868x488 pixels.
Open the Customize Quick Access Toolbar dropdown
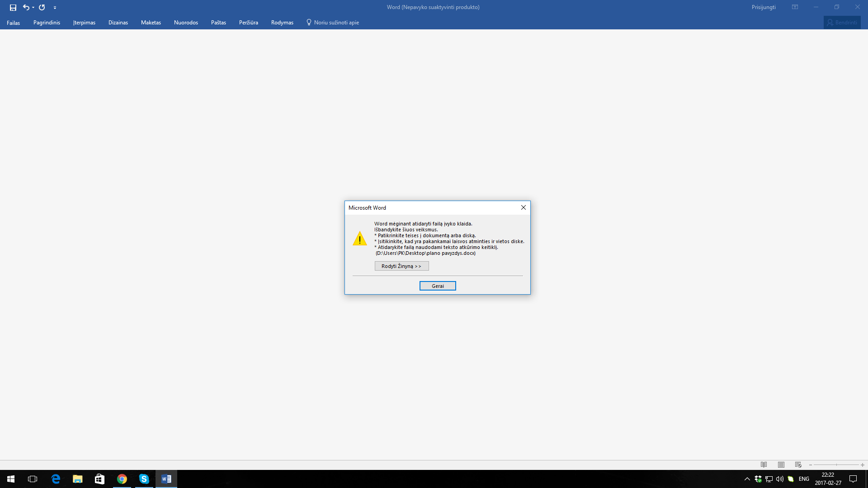click(55, 7)
